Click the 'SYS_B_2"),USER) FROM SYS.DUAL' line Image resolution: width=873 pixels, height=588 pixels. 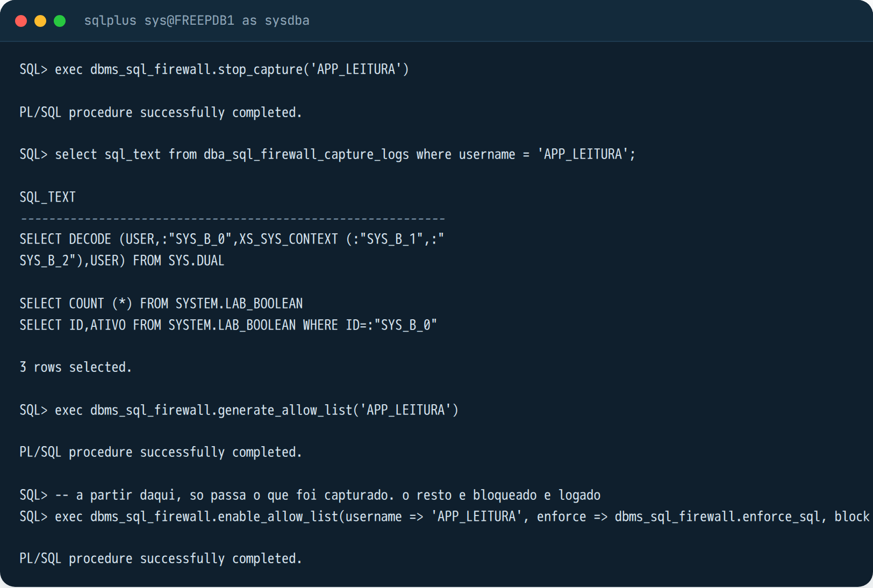[x=122, y=261]
